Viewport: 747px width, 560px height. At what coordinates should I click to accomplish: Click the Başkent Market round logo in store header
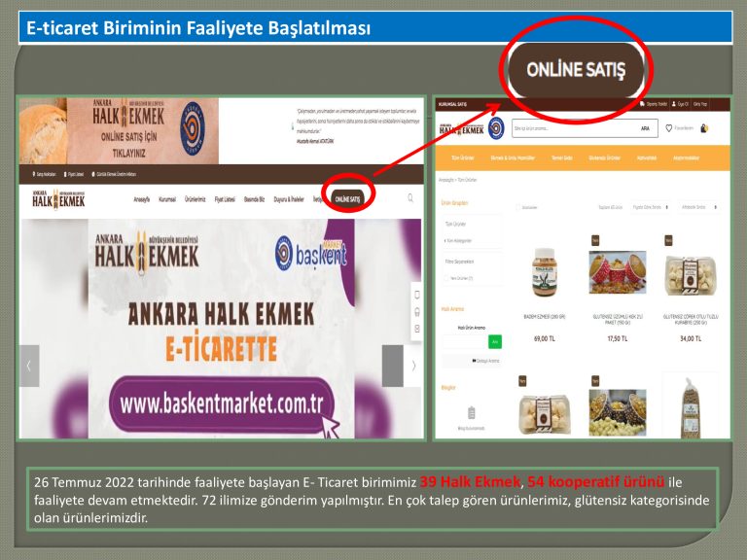(496, 128)
